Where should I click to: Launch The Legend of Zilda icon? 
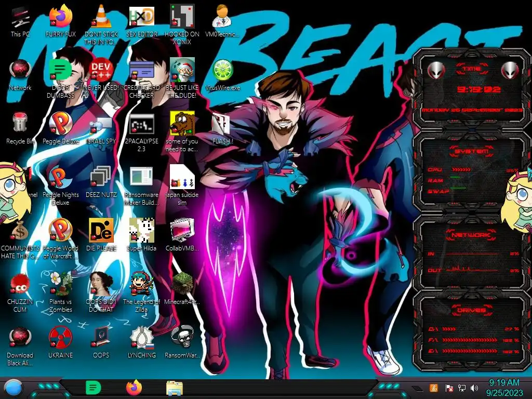tap(142, 292)
